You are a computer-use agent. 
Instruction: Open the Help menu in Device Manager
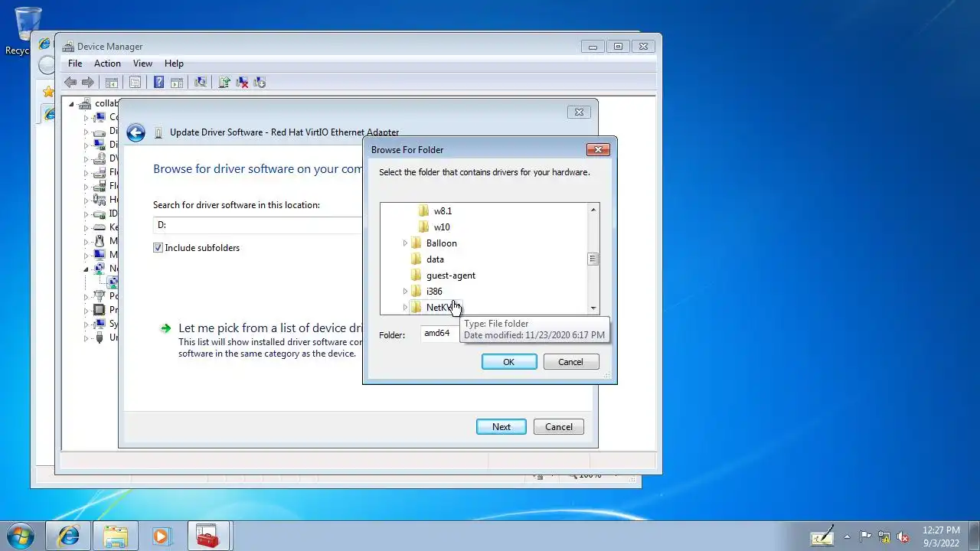[x=174, y=64]
